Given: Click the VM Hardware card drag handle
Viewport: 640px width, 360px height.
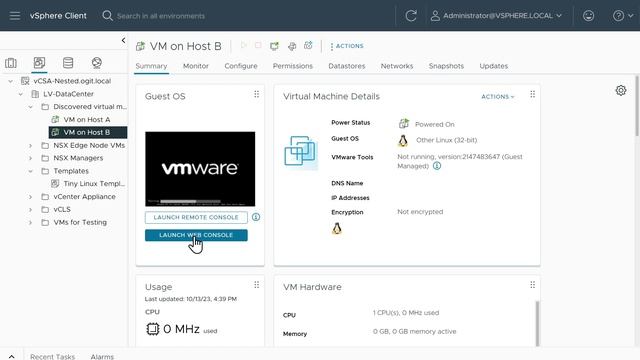Looking at the screenshot, I should coord(532,285).
